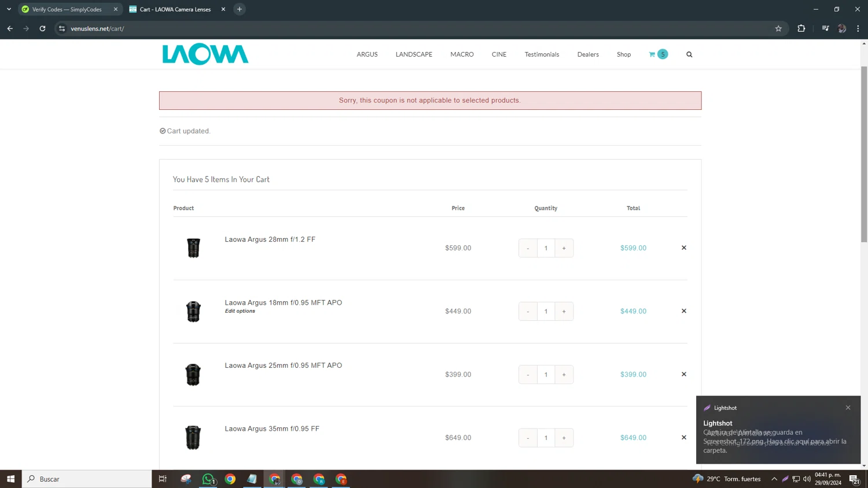Increase quantity of Argus 18mm MFT APO
The image size is (868, 488).
tap(564, 311)
